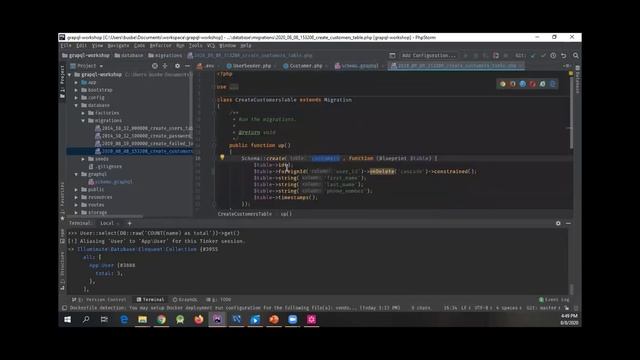The width and height of the screenshot is (640, 360).
Task: Click the build project icon left of Add Configuration
Action: pos(392,56)
